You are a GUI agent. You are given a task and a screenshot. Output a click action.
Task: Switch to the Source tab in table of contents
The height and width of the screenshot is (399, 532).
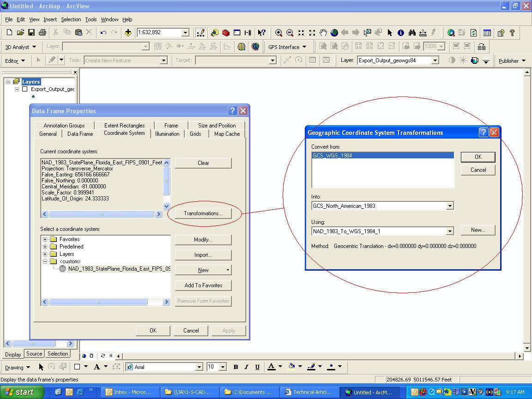click(x=34, y=354)
